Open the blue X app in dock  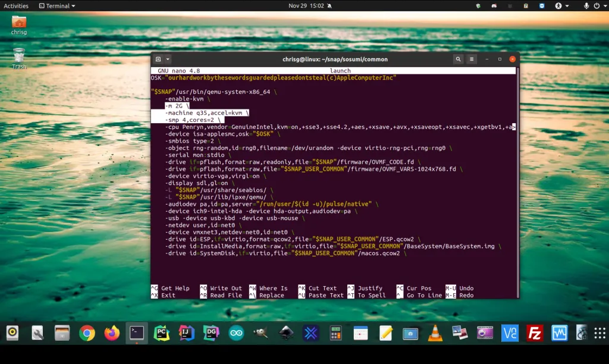310,332
